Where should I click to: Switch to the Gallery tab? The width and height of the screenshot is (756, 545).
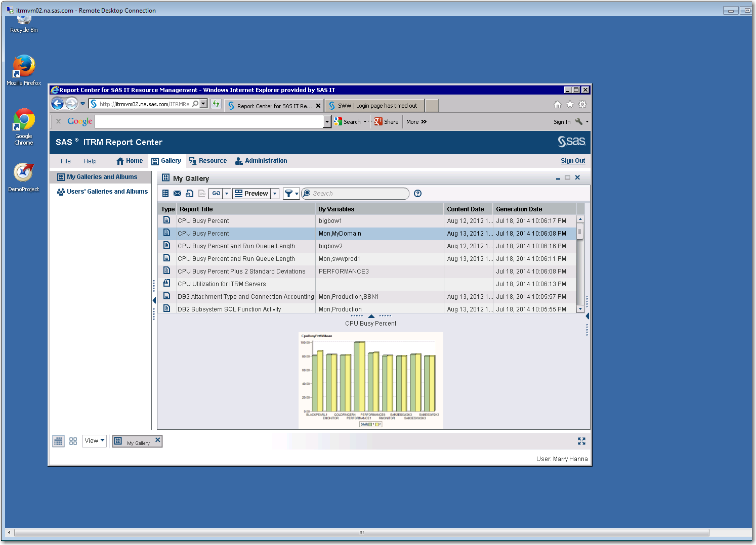click(x=166, y=161)
